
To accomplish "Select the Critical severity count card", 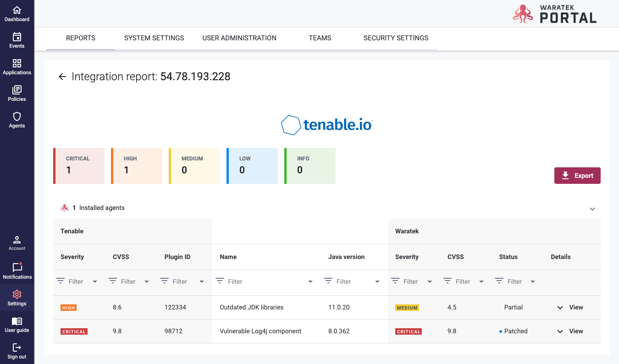I will [79, 166].
